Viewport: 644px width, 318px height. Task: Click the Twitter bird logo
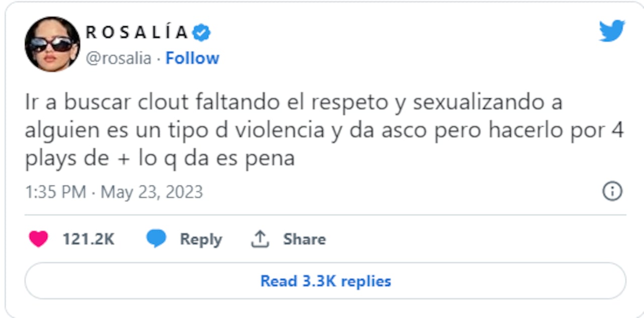tap(611, 31)
